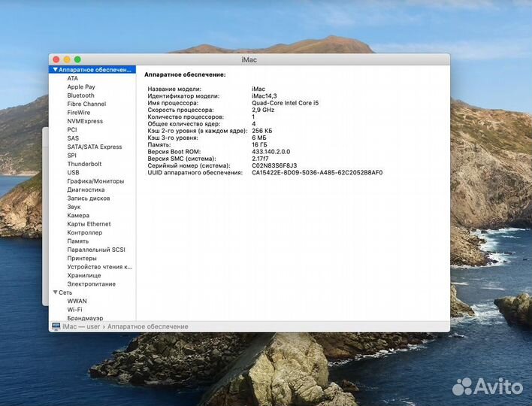
Task: Select PCI in the hardware list
Action: [72, 129]
